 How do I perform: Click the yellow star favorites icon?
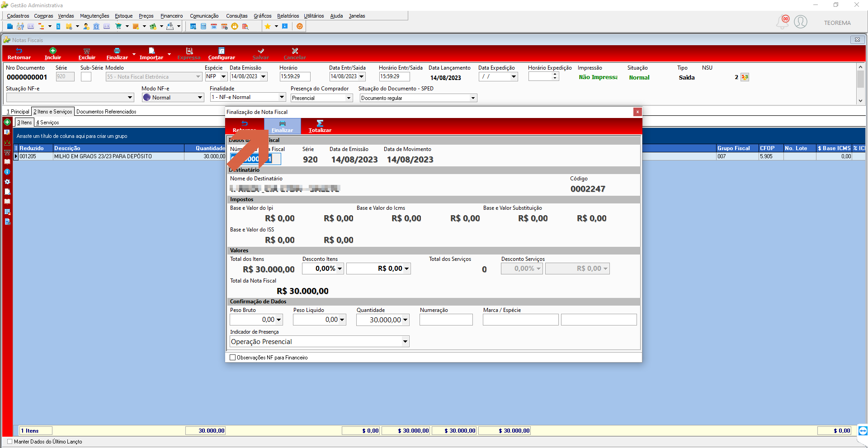pyautogui.click(x=268, y=26)
